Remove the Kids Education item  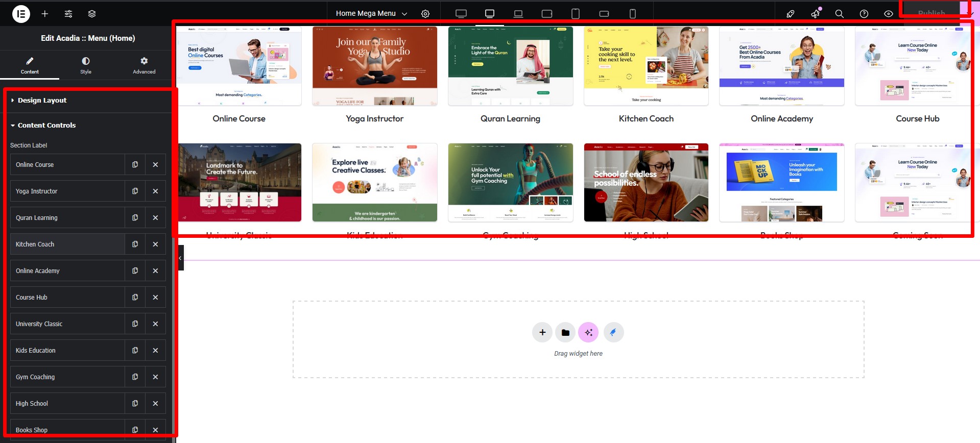(156, 351)
